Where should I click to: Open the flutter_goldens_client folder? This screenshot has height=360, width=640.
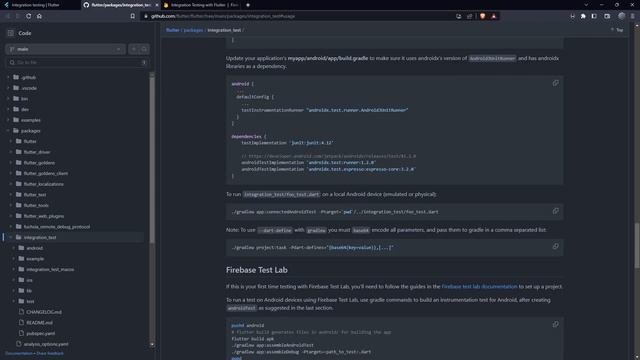click(46, 173)
